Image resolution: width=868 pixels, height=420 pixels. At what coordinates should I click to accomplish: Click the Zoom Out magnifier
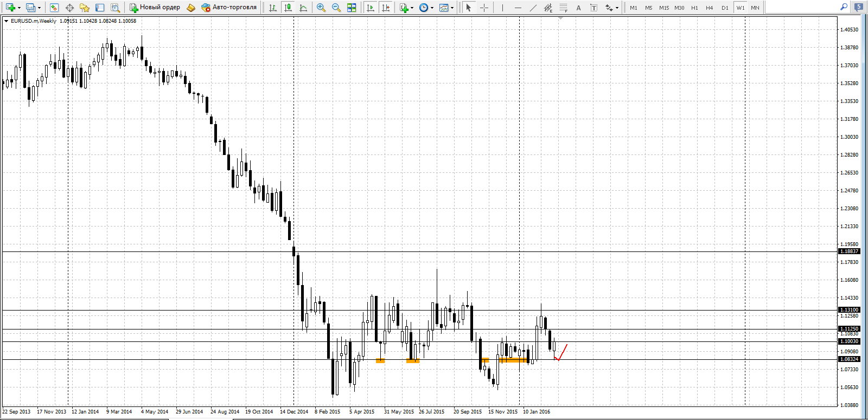click(x=336, y=8)
